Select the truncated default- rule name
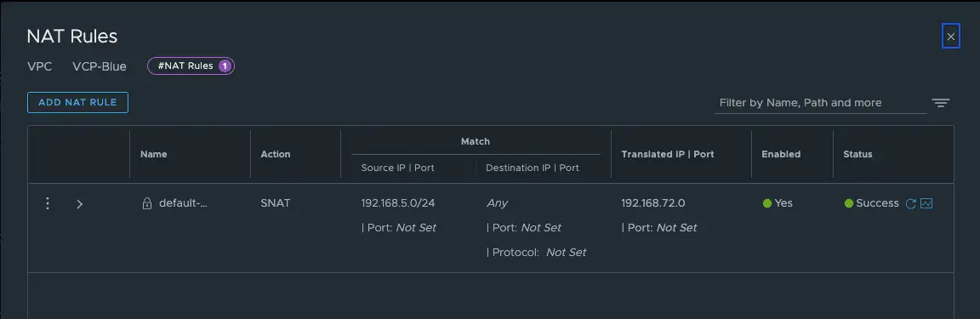This screenshot has width=980, height=319. coord(183,203)
